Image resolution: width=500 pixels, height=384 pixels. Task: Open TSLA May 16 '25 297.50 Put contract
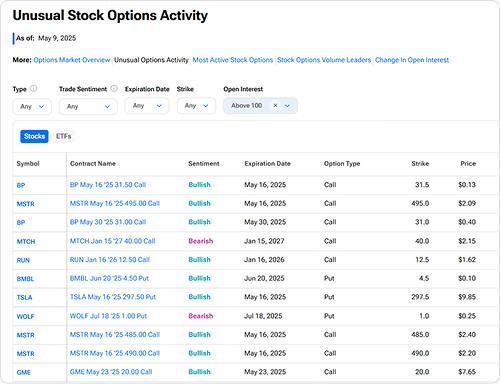point(113,297)
